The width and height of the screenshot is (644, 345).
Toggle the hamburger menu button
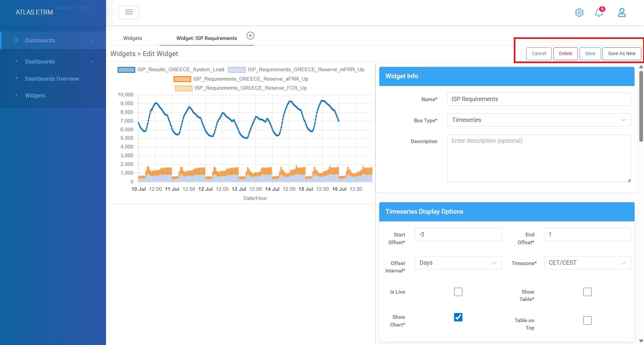[x=129, y=12]
